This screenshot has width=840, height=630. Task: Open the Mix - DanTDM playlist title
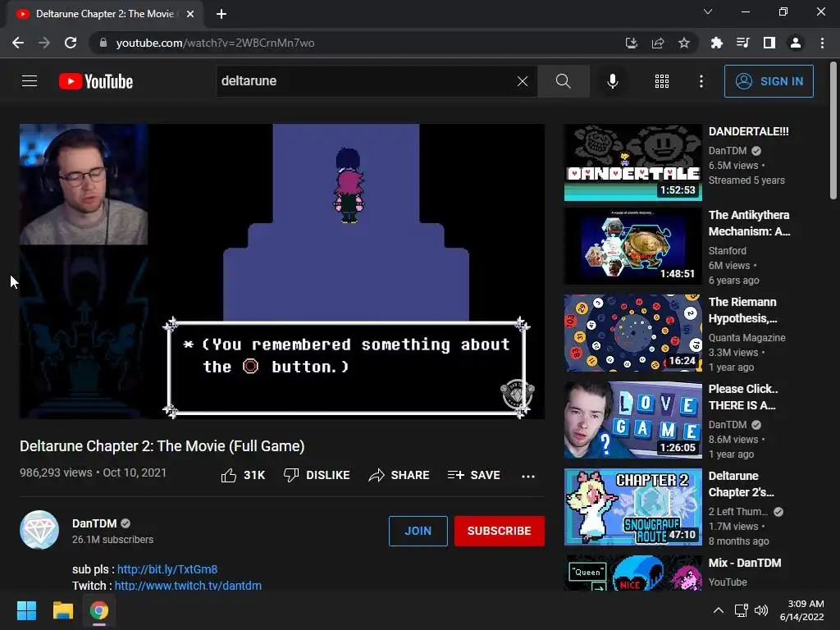tap(745, 563)
